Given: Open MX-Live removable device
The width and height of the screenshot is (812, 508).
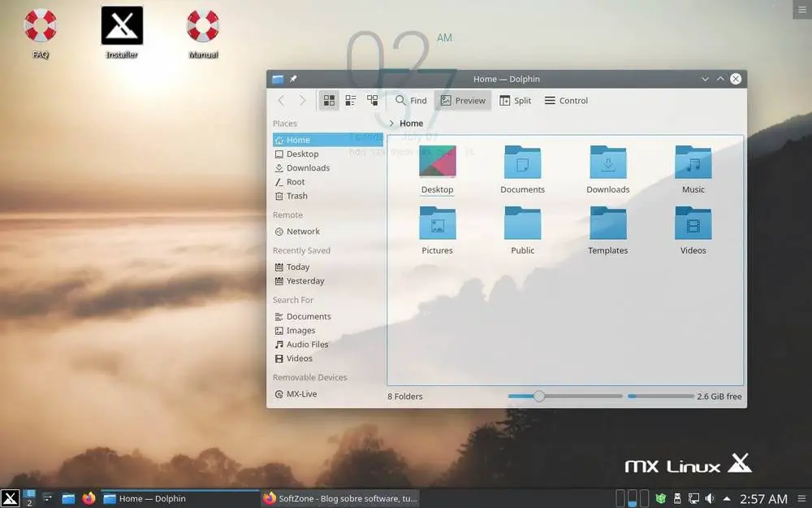Looking at the screenshot, I should [328, 394].
